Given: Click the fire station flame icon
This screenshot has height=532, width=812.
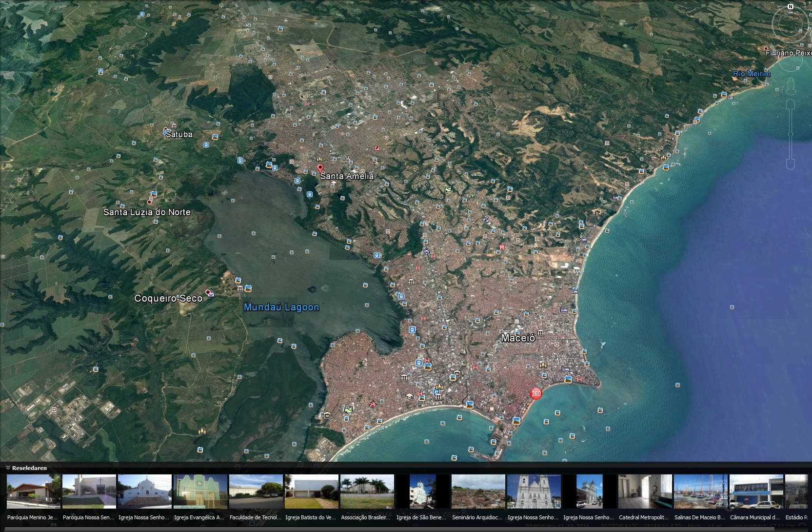Looking at the screenshot, I should tap(373, 404).
